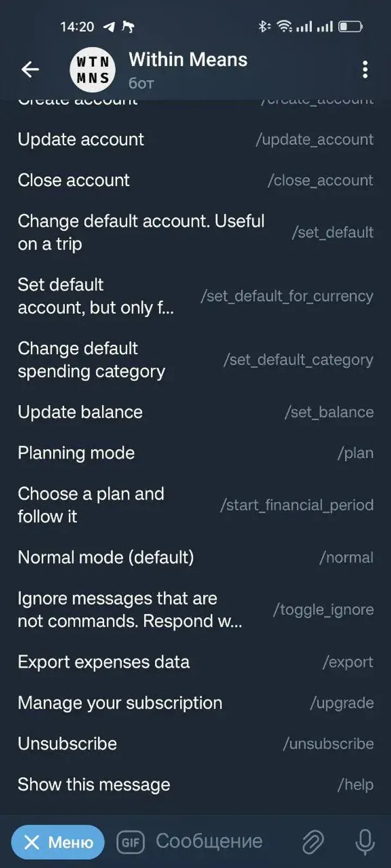This screenshot has height=868, width=391.
Task: Select the Planning mode command
Action: pos(195,453)
